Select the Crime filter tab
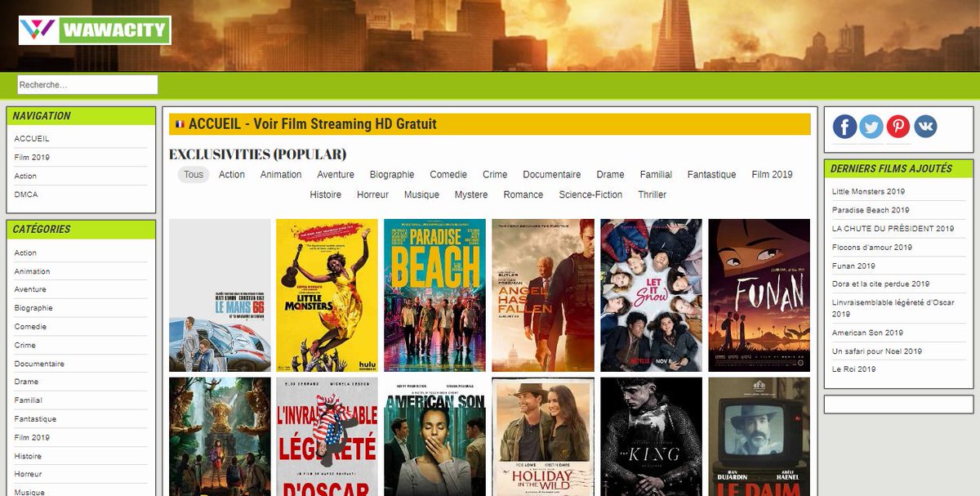 [495, 175]
